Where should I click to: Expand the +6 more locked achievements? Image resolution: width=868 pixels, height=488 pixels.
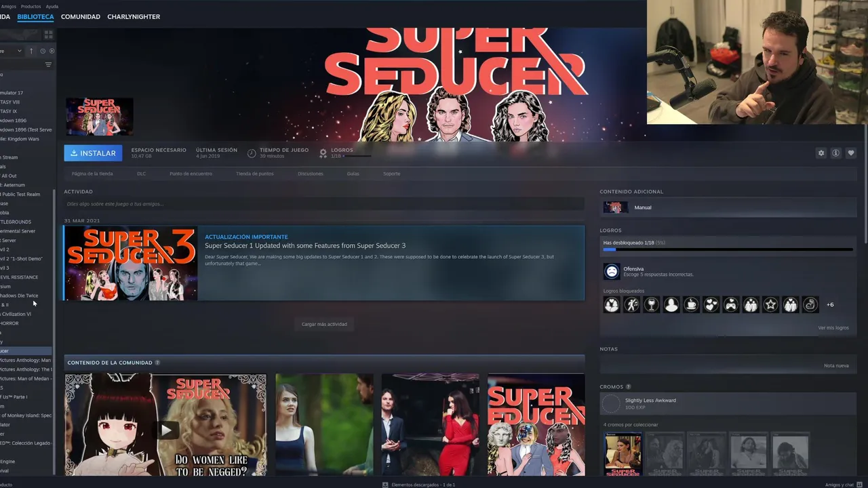(x=830, y=305)
